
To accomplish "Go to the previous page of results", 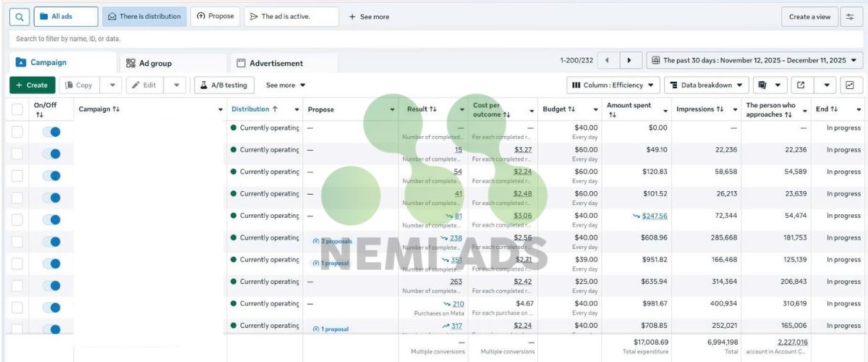I will click(x=607, y=62).
